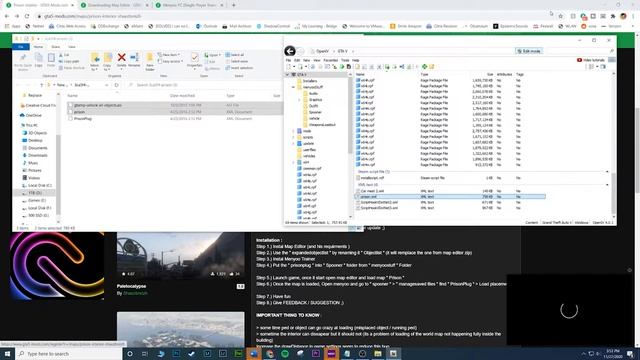
Task: Click the Pin to Quick access icon
Action: click(x=23, y=58)
